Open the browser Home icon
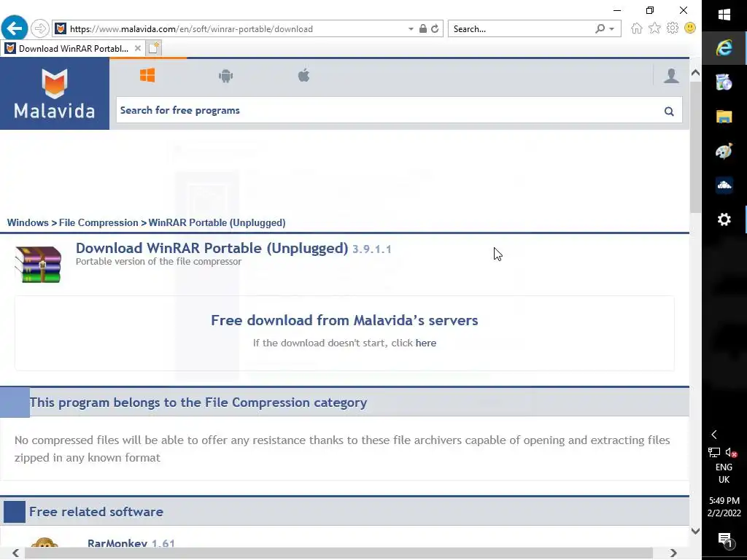The width and height of the screenshot is (747, 560). click(x=636, y=28)
